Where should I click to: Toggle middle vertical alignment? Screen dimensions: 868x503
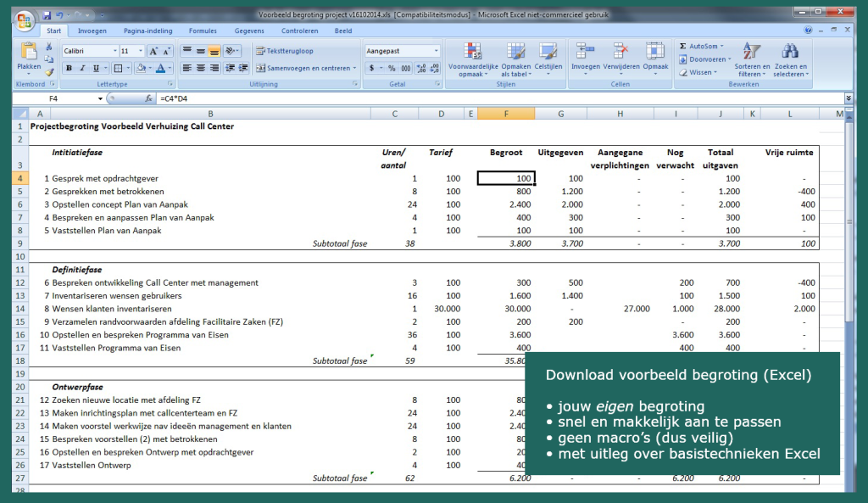tap(200, 51)
